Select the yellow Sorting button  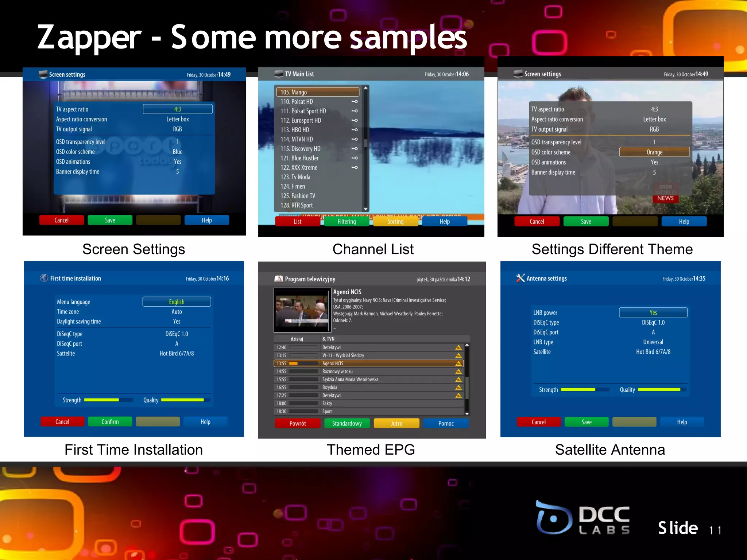coord(395,222)
